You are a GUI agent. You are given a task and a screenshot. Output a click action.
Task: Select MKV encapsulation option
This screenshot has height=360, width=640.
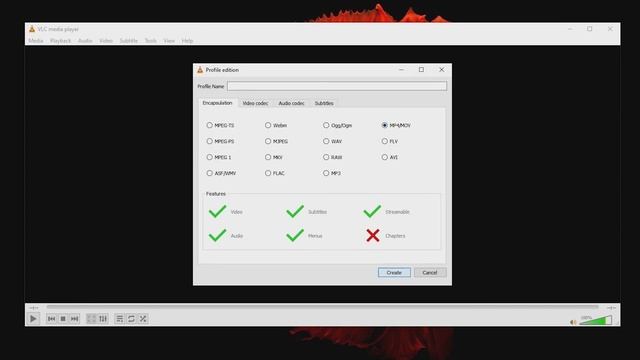tap(274, 157)
